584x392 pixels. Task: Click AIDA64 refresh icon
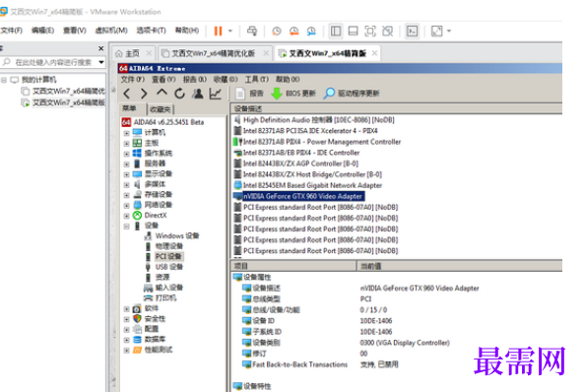pos(179,94)
